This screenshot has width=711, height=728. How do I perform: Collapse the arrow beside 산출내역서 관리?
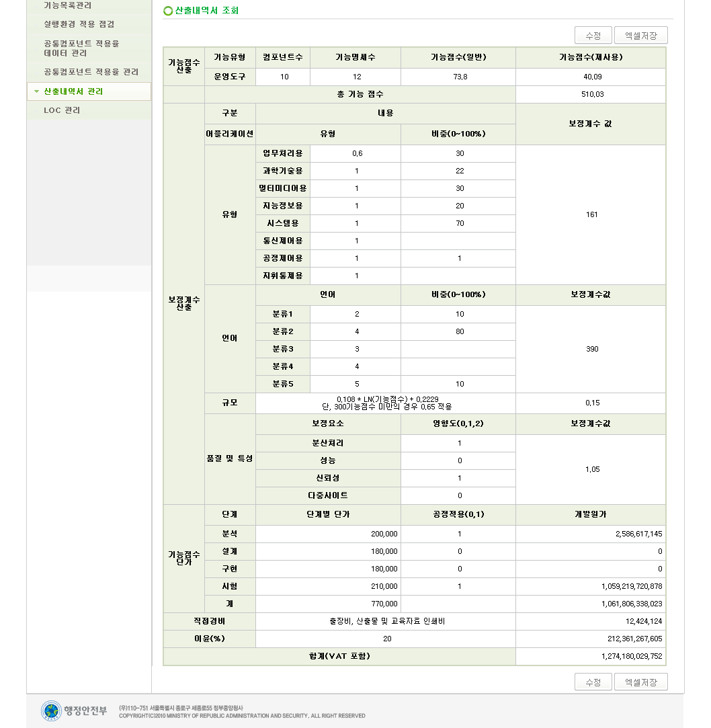36,91
